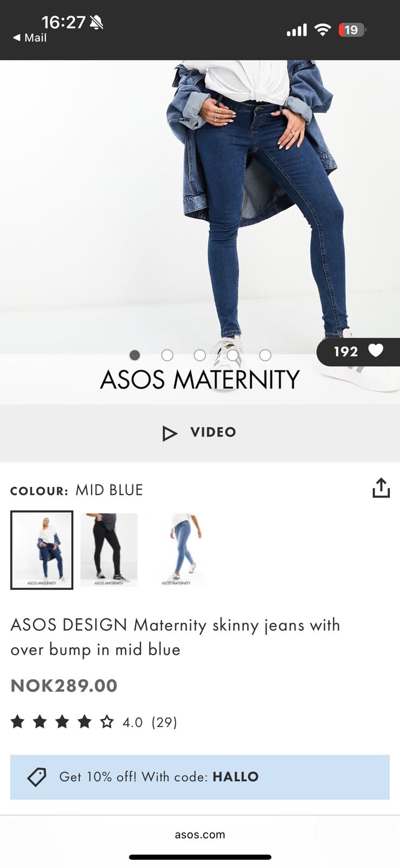Screen dimensions: 400x868
Task: Choose the mid blue colour thumbnail
Action: (x=42, y=550)
